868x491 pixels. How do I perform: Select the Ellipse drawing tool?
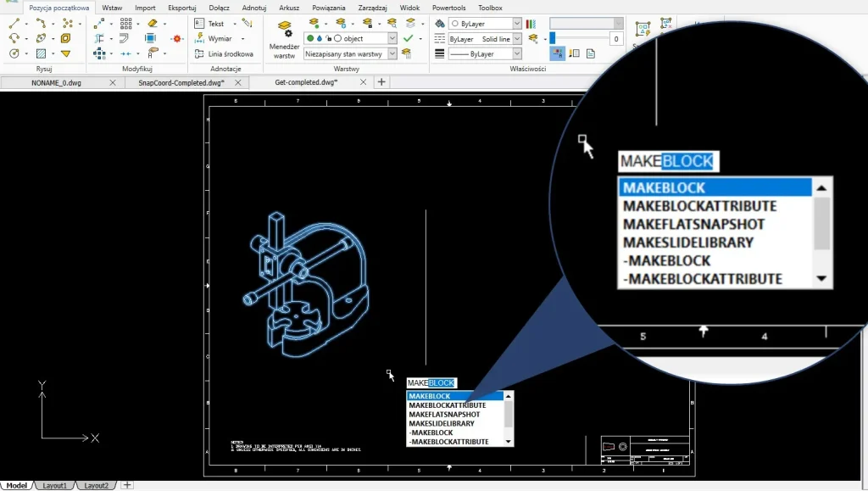pos(41,38)
